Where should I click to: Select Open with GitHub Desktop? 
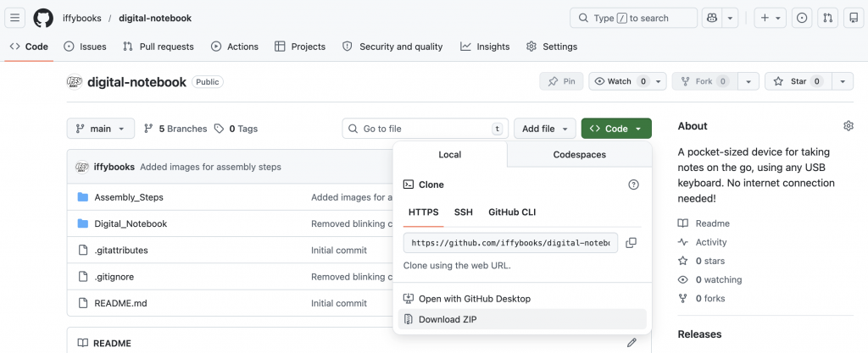coord(474,299)
